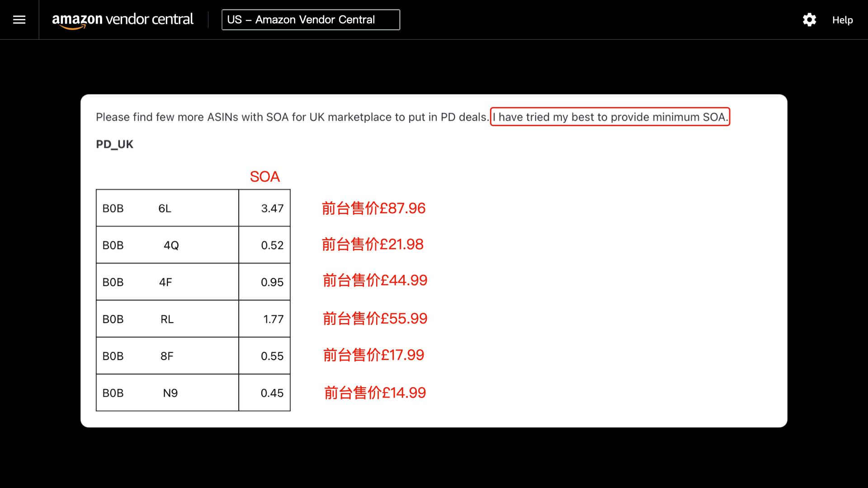This screenshot has height=488, width=868.
Task: Click the PD_UK heading
Action: tap(114, 145)
